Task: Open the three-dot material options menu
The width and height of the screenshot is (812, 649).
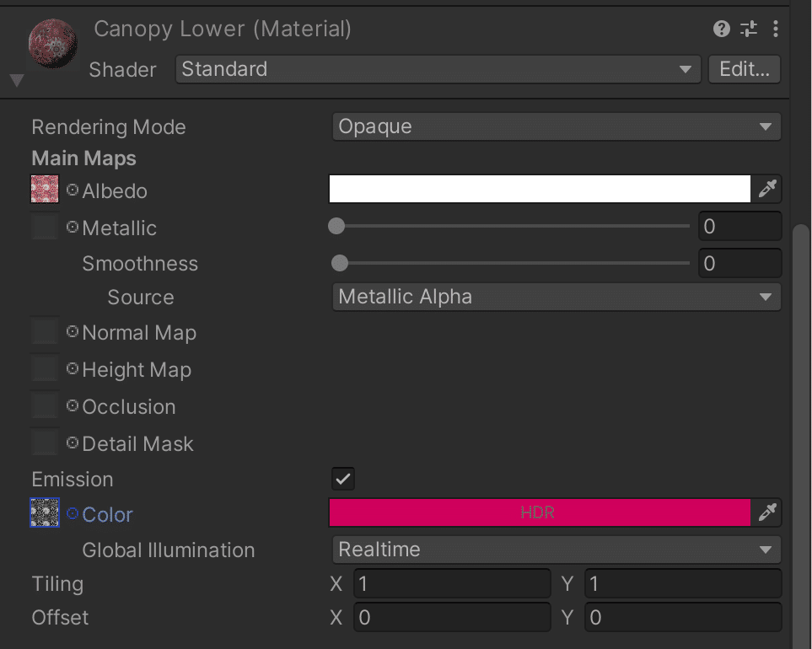Action: (775, 29)
